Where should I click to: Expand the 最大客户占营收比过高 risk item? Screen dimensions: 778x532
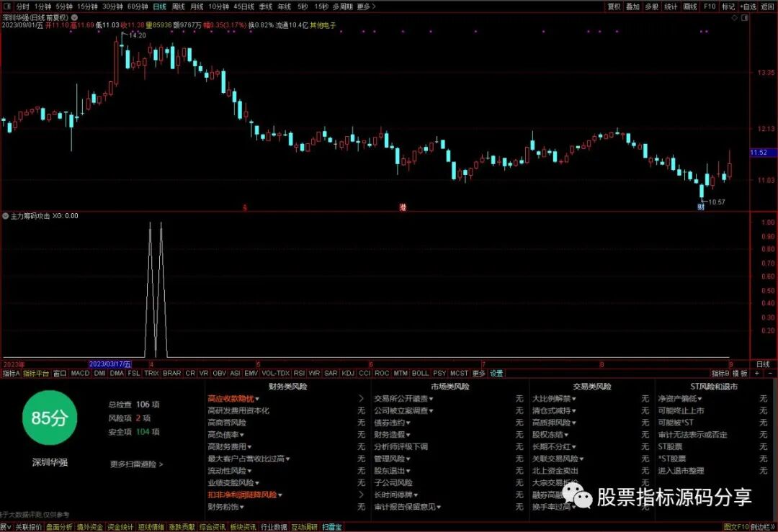point(249,459)
